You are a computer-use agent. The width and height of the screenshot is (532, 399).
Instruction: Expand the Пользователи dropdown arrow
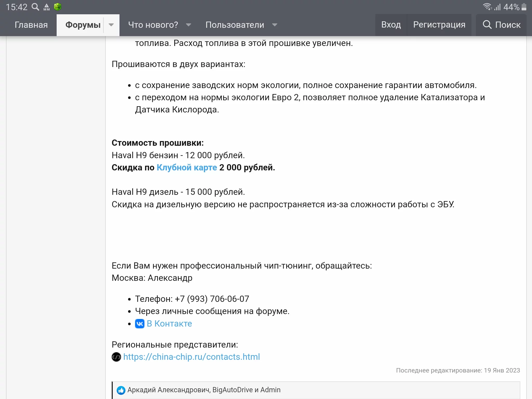click(275, 25)
